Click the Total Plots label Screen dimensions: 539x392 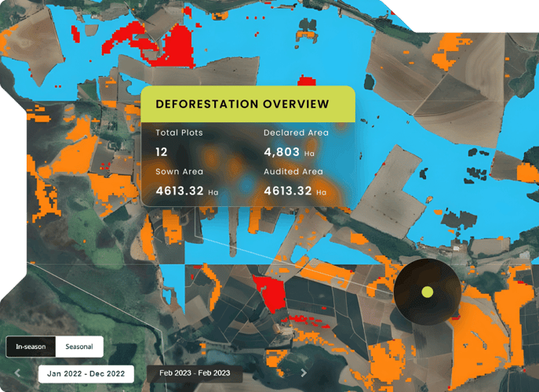[179, 132]
